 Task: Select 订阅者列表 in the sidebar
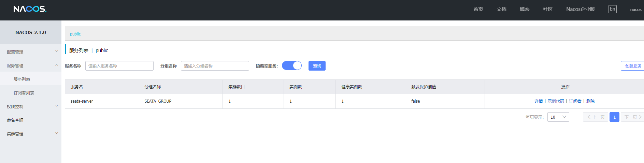(x=31, y=93)
